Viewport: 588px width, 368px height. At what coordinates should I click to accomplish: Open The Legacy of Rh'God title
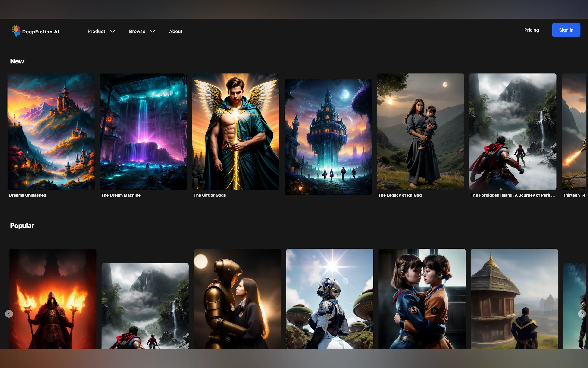pyautogui.click(x=400, y=195)
